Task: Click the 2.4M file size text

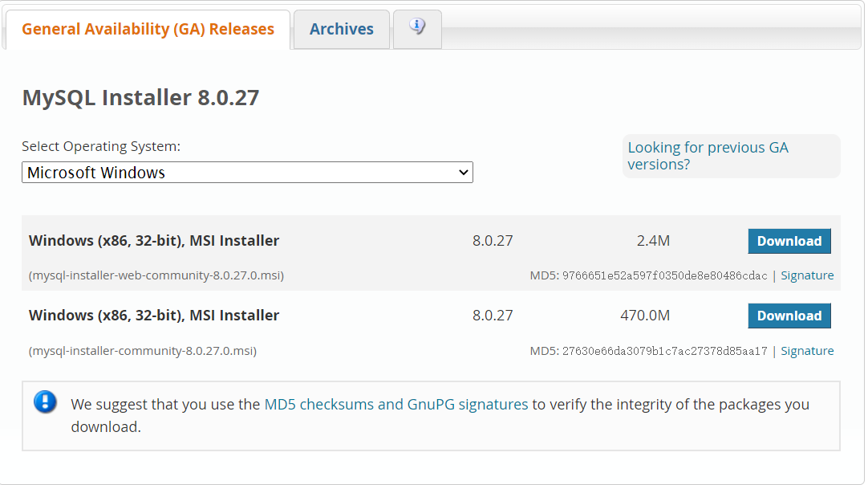Action: pos(653,241)
